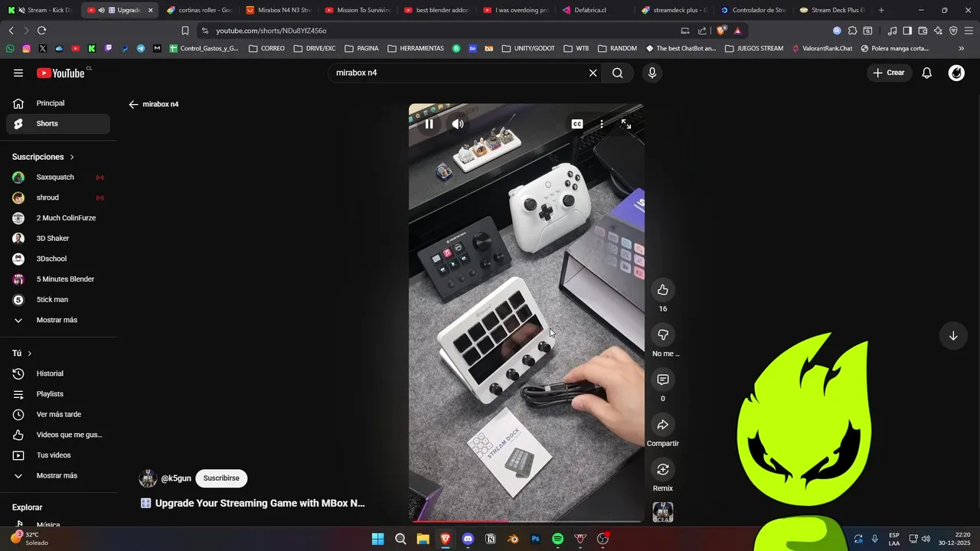Viewport: 980px width, 551px height.
Task: Open the @k5gun channel avatar
Action: 148,478
